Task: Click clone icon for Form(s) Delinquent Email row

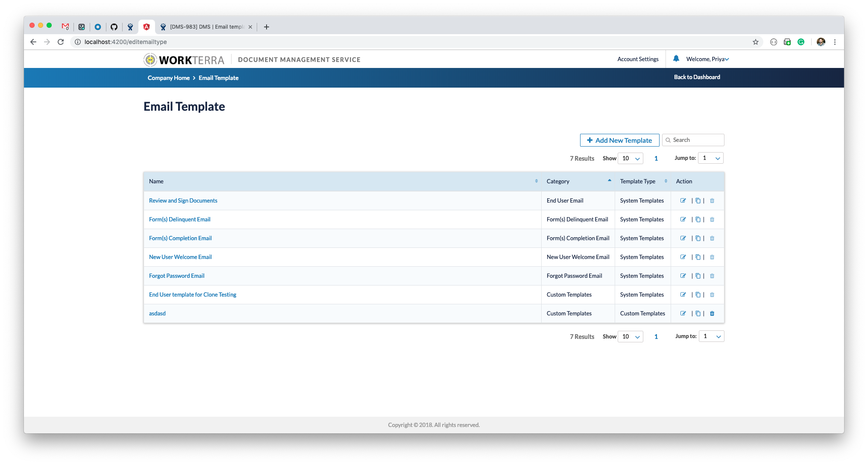Action: [698, 219]
